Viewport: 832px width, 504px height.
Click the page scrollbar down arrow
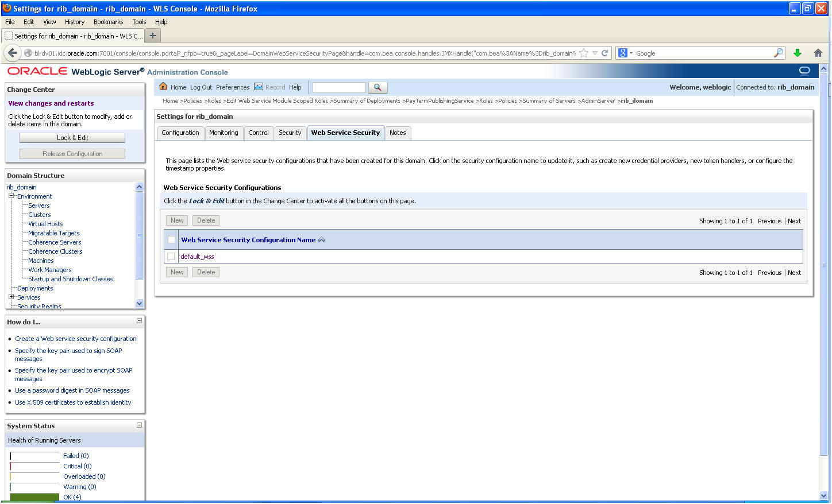pos(823,495)
